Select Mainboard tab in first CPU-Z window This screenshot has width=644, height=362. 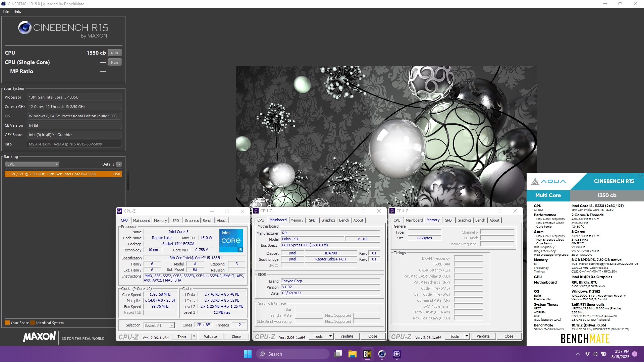click(x=142, y=221)
